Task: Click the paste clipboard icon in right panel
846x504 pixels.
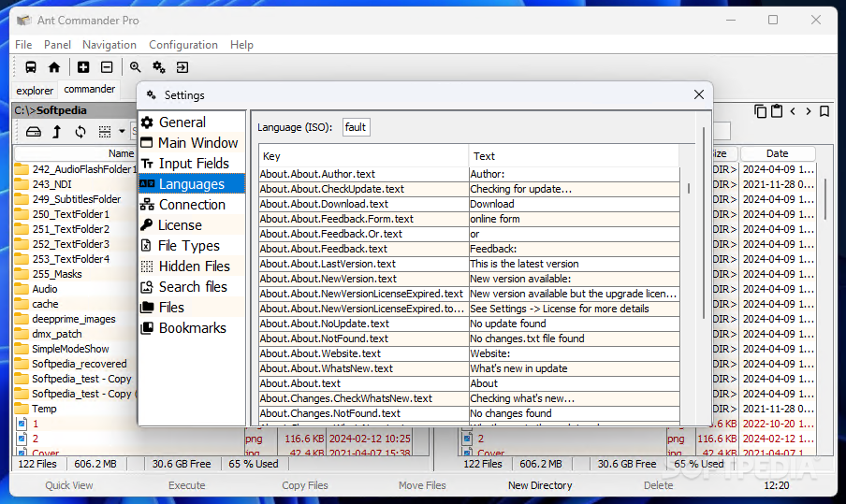Action: (777, 111)
